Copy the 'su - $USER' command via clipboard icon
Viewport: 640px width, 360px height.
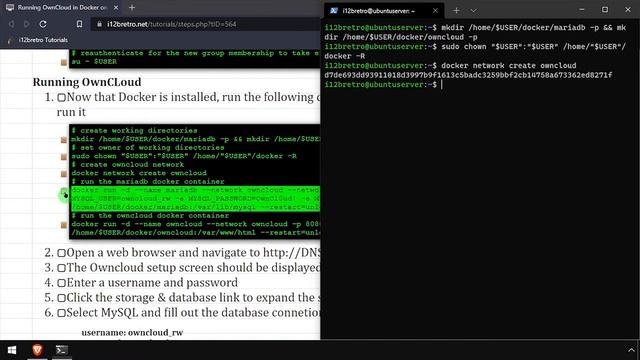64,62
